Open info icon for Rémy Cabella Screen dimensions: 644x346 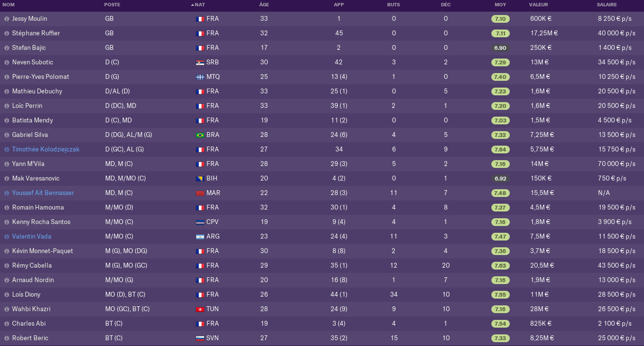[x=7, y=266]
